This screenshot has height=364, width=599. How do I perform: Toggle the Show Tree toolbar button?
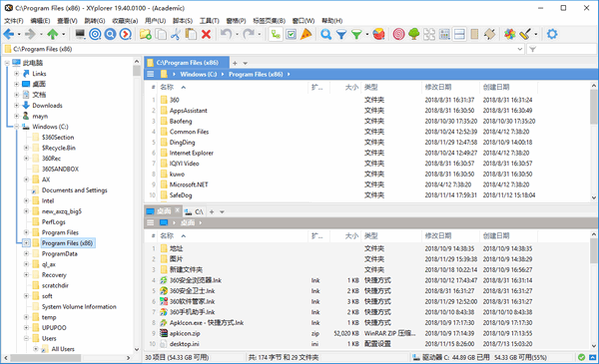pos(276,34)
